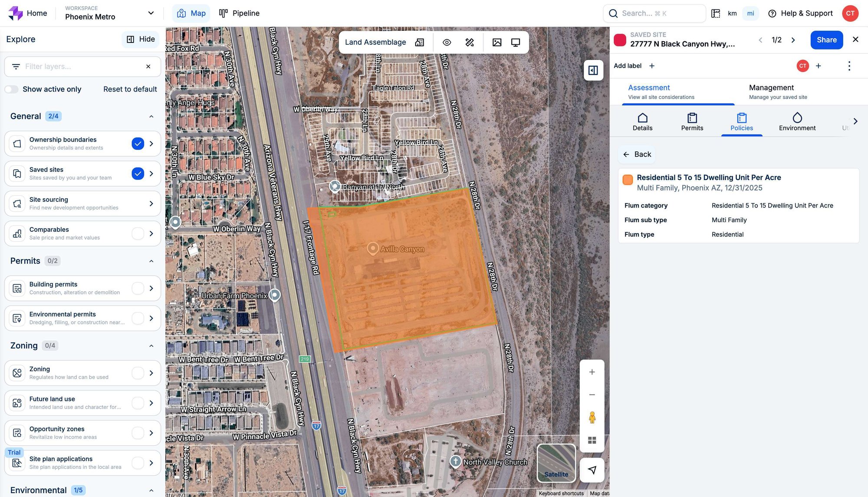
Task: Open the monitor presentation icon
Action: click(515, 42)
